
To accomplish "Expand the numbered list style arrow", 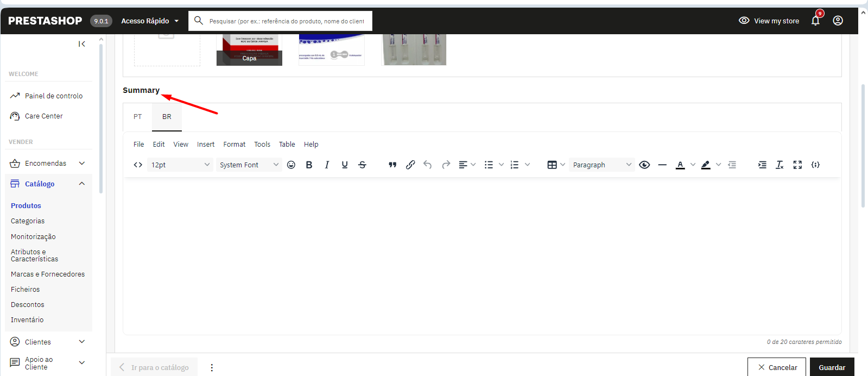I will coord(527,165).
